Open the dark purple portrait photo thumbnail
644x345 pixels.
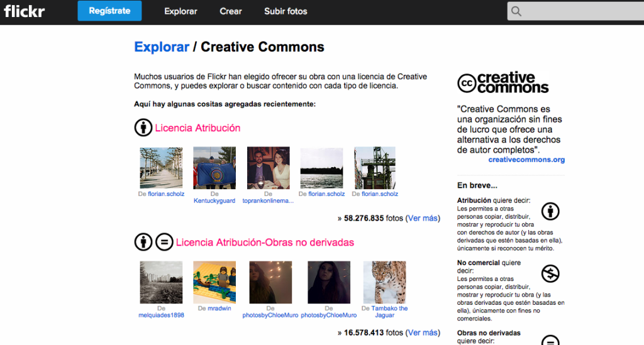pos(329,282)
